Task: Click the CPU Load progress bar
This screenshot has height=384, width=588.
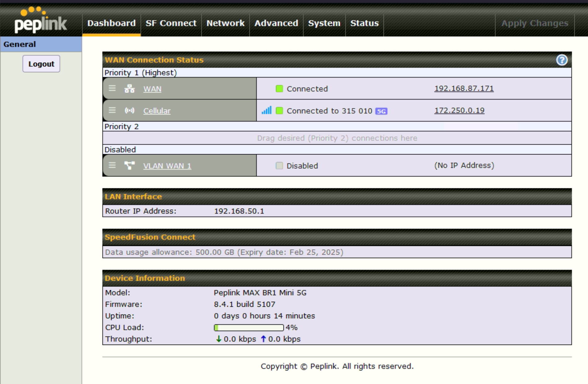Action: [x=249, y=328]
